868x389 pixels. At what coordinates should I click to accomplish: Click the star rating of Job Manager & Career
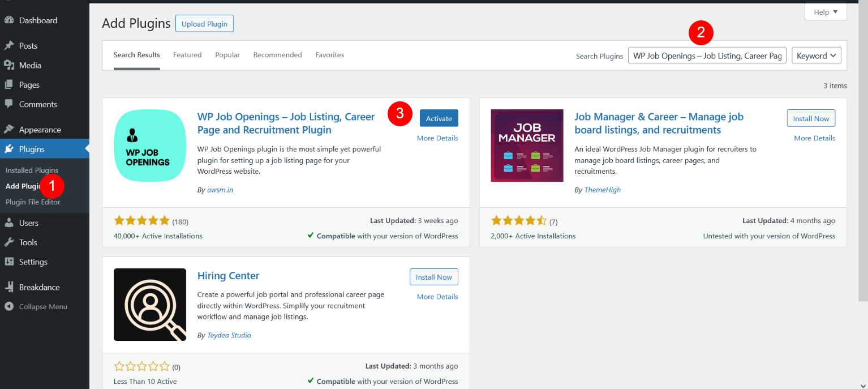pos(519,221)
